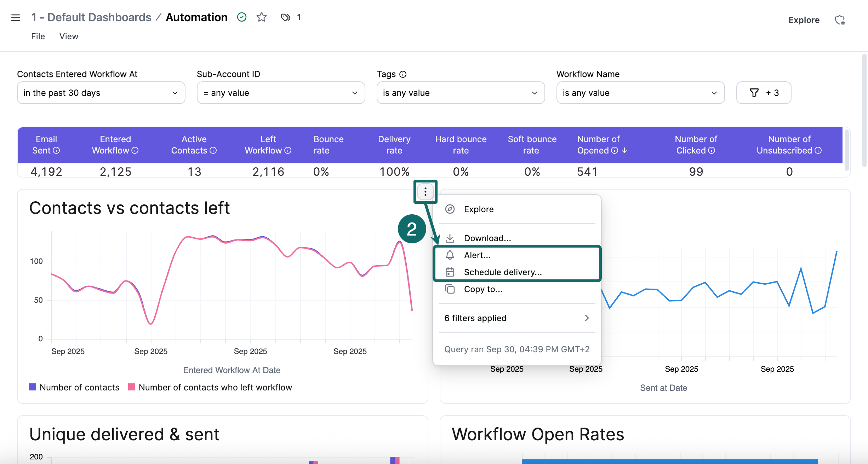Open the Sub-Account ID value dropdown
The width and height of the screenshot is (868, 464).
point(281,93)
